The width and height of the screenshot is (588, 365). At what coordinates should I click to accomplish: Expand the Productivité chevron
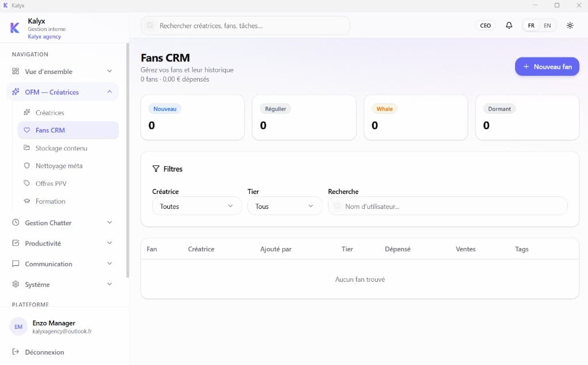click(110, 243)
